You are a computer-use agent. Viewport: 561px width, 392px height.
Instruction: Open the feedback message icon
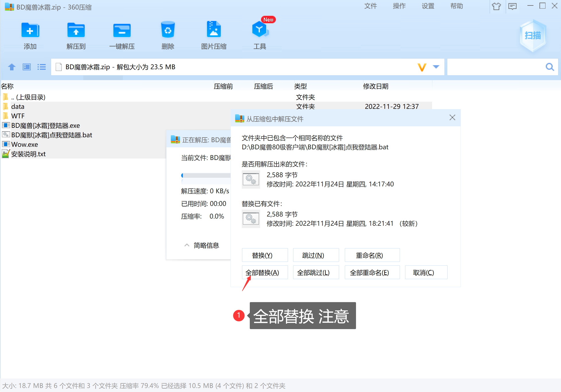[x=512, y=6]
